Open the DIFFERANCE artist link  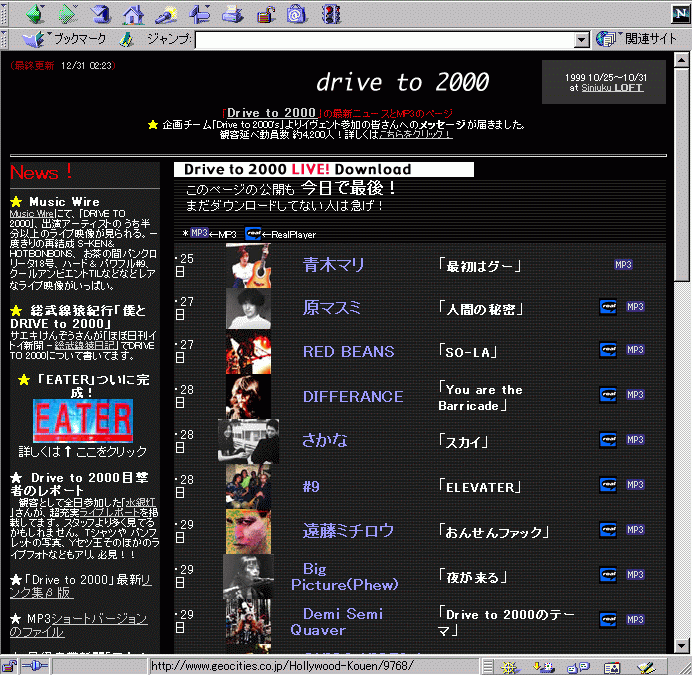353,396
